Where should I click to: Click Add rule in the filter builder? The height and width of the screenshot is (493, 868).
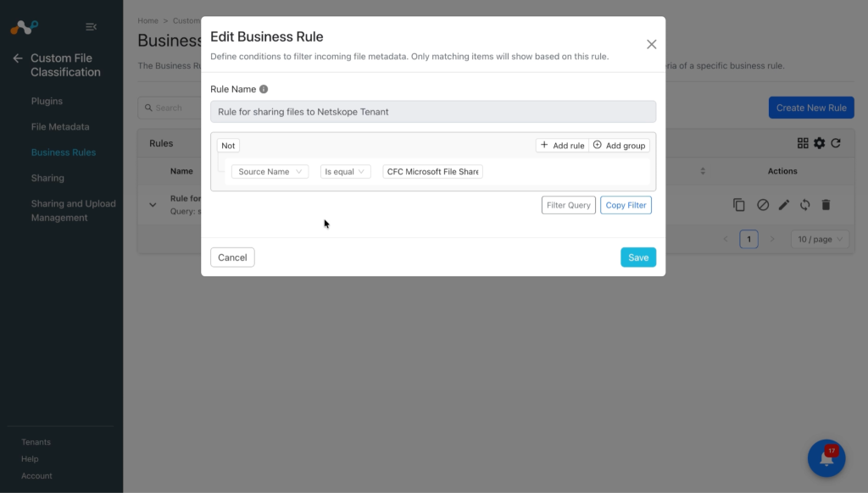562,146
